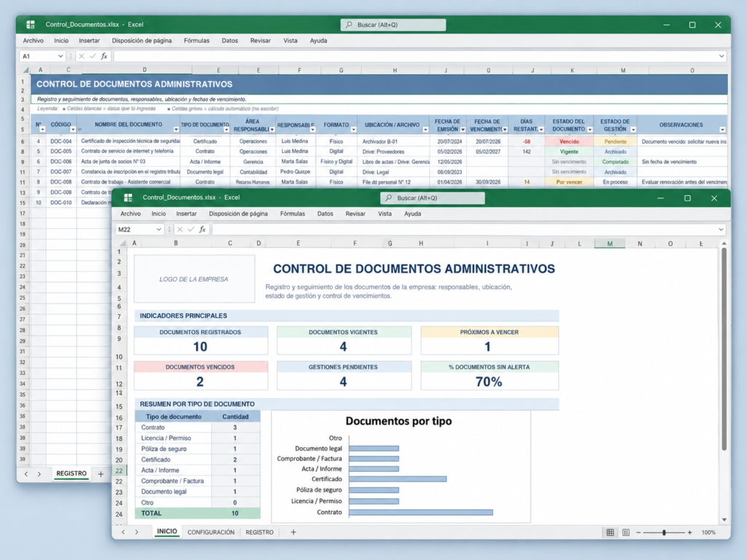Switch to Page Layout view icon

(626, 532)
